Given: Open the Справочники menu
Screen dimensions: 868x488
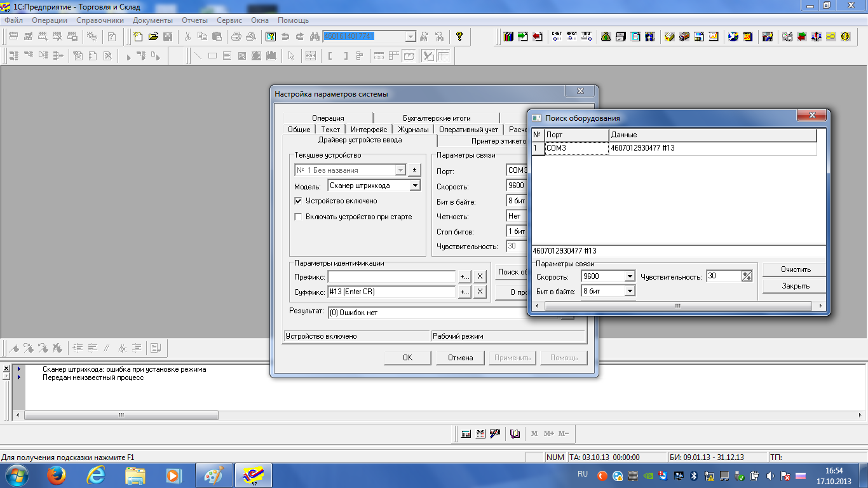Looking at the screenshot, I should click(x=100, y=20).
